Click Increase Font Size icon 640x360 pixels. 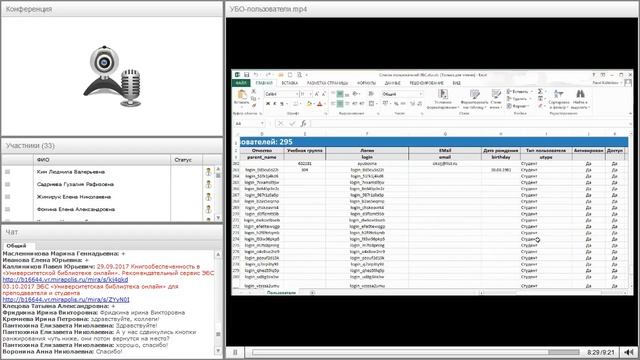[x=317, y=94]
